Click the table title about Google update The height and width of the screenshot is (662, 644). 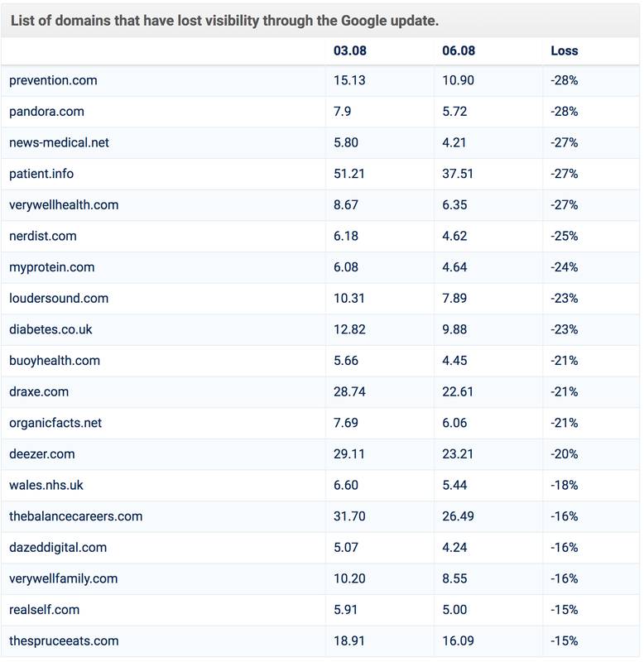point(224,21)
